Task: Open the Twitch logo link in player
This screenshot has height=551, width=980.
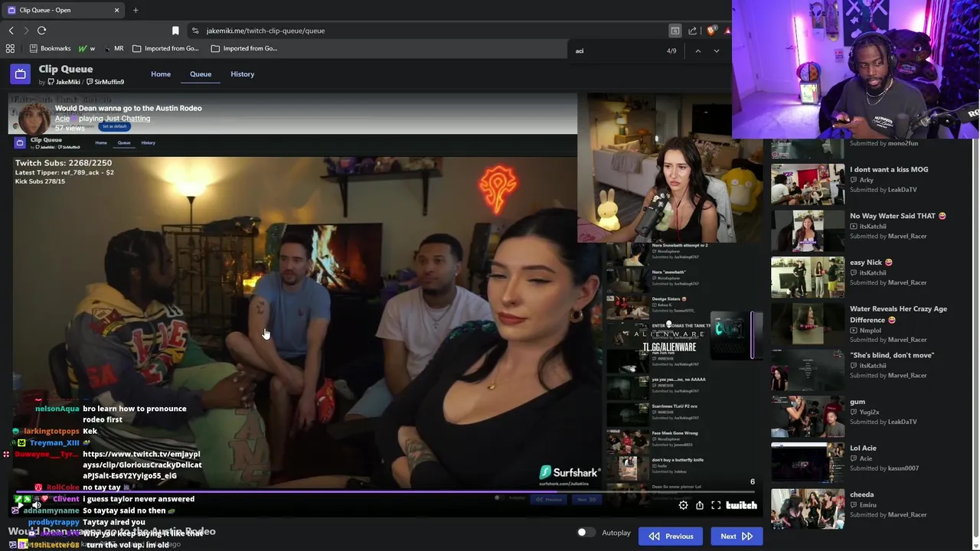Action: 741,505
